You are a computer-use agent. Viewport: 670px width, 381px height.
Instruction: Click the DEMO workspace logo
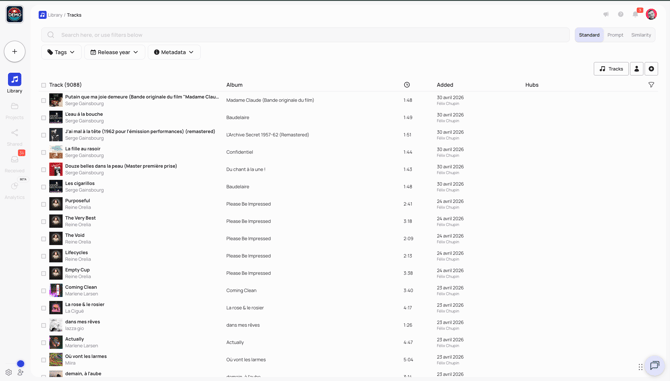pos(15,14)
